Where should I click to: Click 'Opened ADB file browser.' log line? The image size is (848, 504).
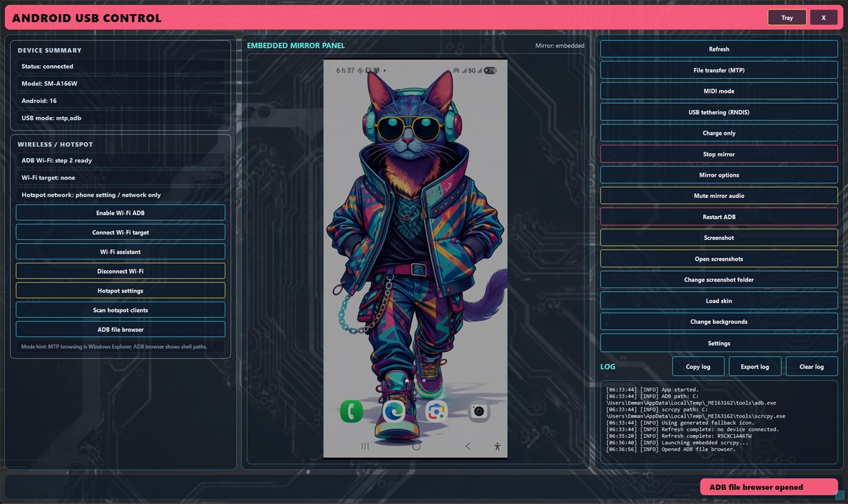[671, 450]
